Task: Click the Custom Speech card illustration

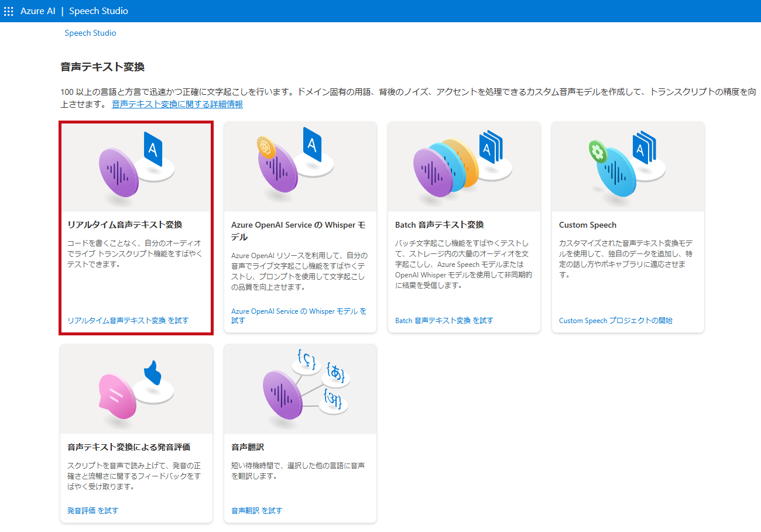Action: [628, 166]
